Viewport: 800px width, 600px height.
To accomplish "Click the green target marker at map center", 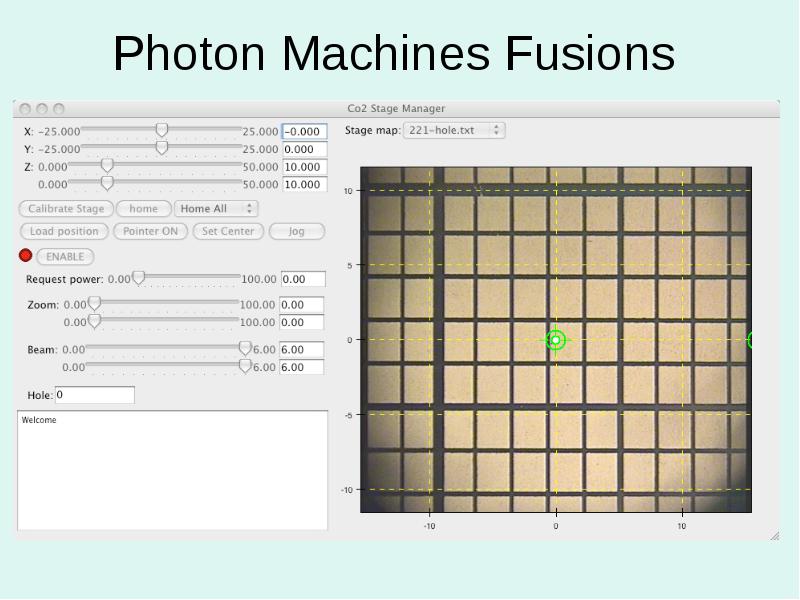I will pos(556,340).
